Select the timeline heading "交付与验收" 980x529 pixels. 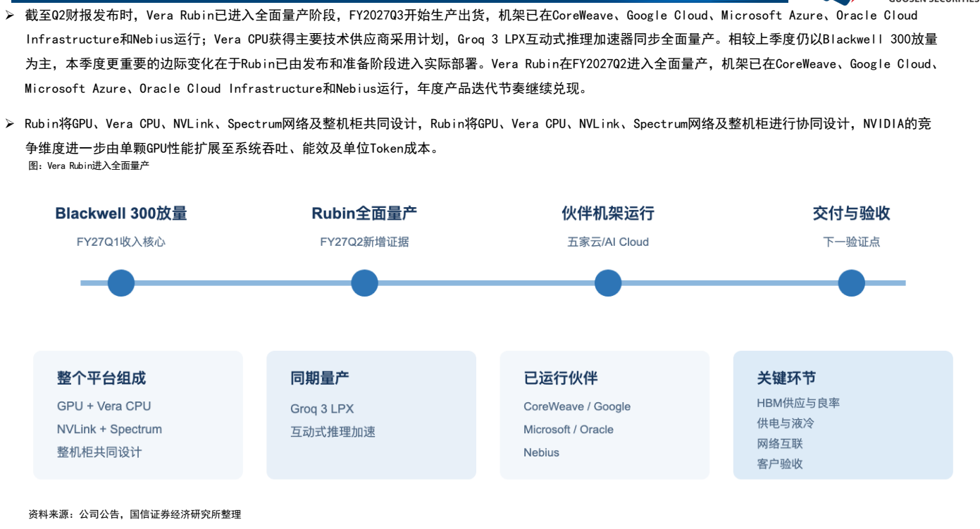851,213
